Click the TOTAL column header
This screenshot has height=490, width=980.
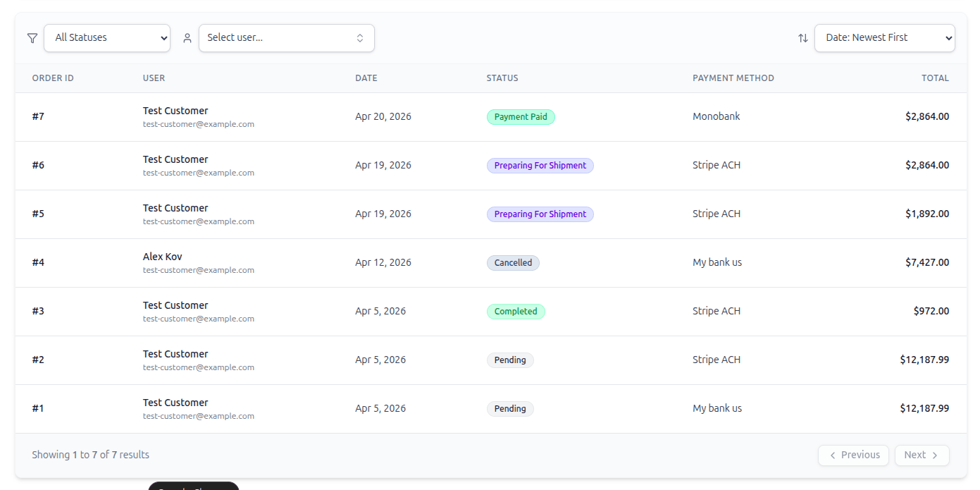click(x=935, y=78)
